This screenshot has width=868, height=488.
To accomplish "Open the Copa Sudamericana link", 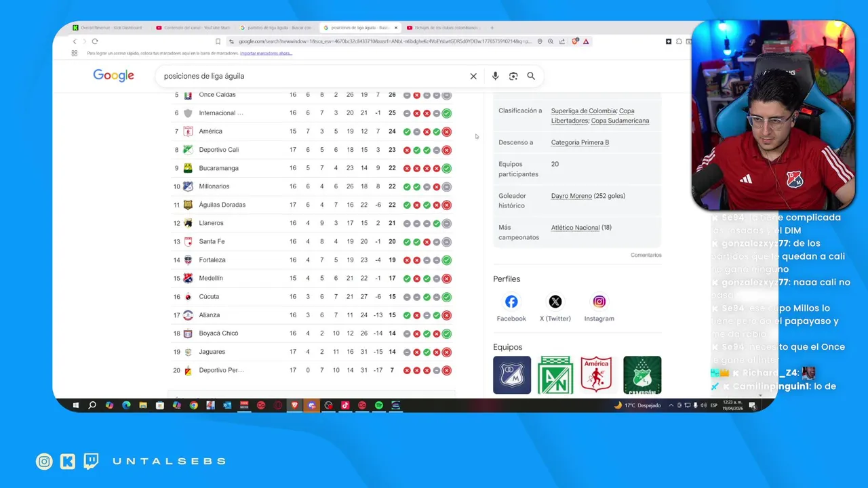I will tap(620, 121).
